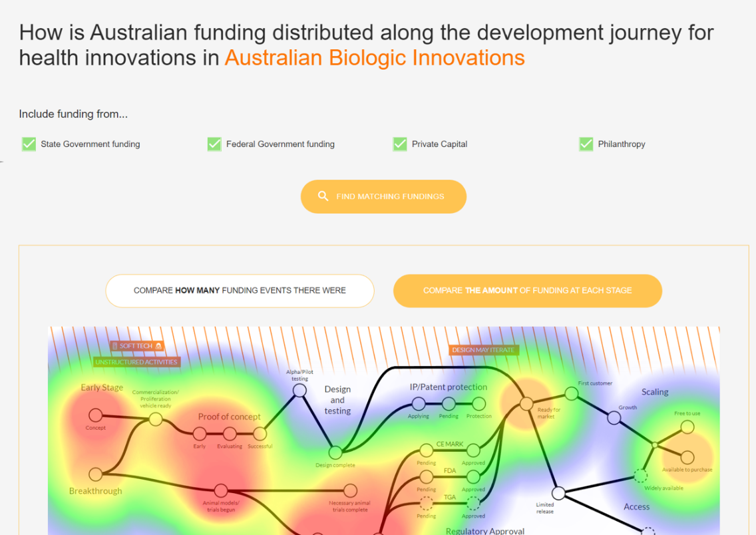Click the FDA Approved node
The width and height of the screenshot is (756, 535).
[473, 476]
